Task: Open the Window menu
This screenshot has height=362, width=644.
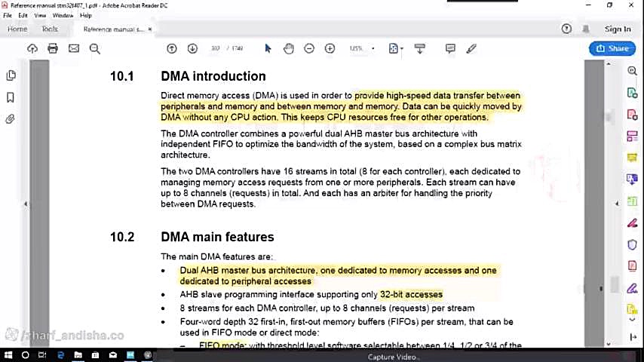Action: click(x=63, y=16)
